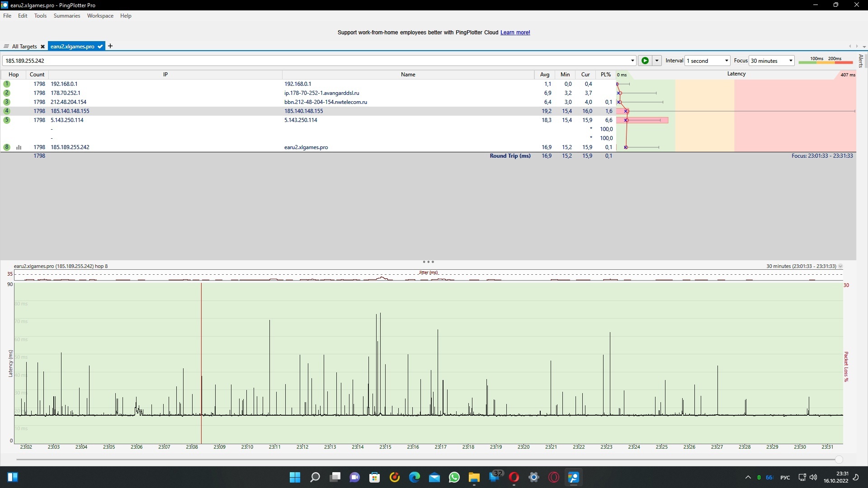Viewport: 868px width, 488px height.
Task: Select IP cell 5.143.250.114
Action: click(67, 120)
